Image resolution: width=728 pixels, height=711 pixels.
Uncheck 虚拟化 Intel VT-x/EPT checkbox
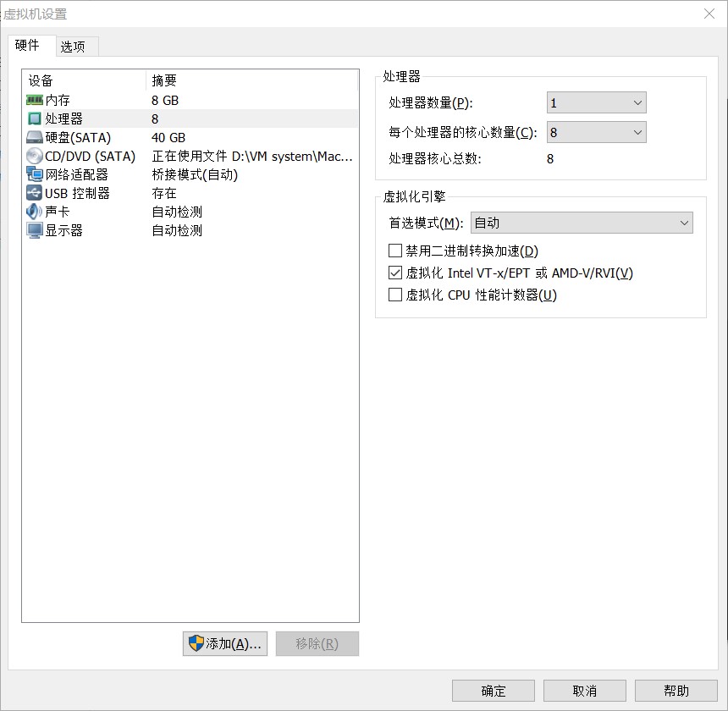tap(394, 273)
